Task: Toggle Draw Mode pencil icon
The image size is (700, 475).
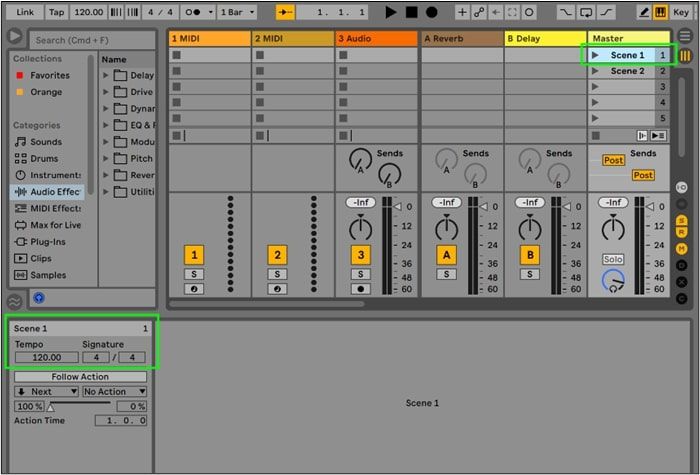Action: tap(643, 12)
